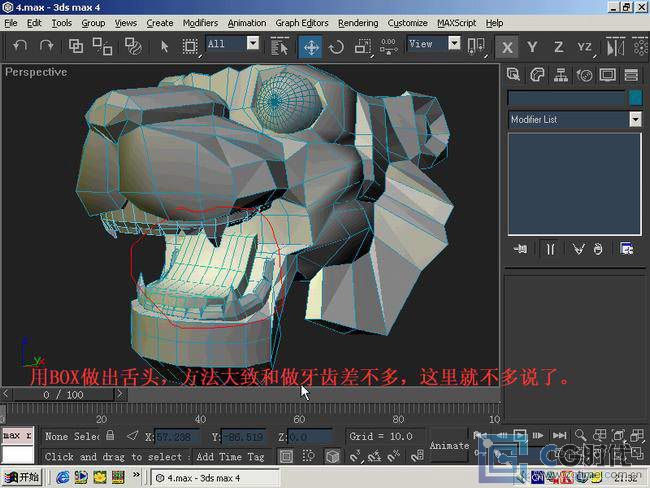The height and width of the screenshot is (488, 650).
Task: Click the Array tool icon at toolbar end
Action: click(641, 46)
